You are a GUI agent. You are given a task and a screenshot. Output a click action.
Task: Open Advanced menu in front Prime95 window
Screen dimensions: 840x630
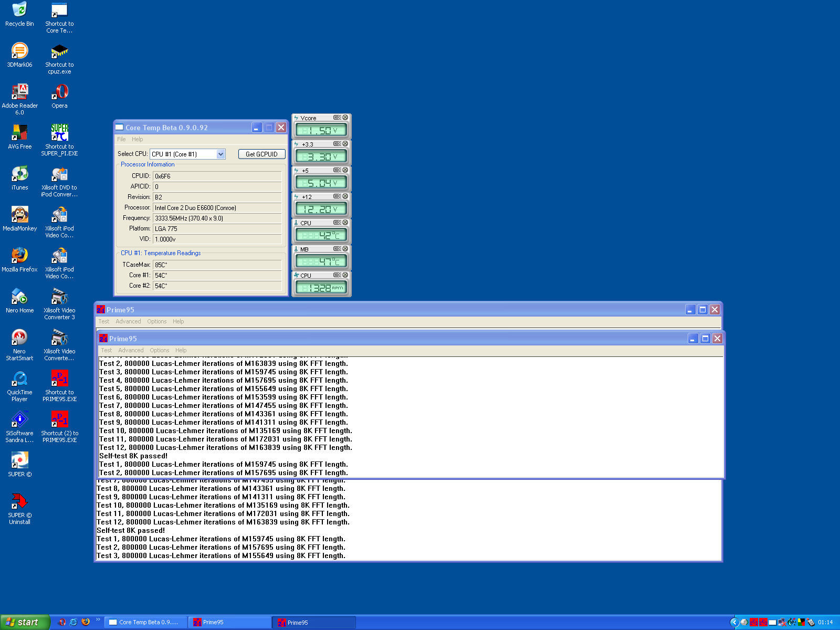click(131, 350)
